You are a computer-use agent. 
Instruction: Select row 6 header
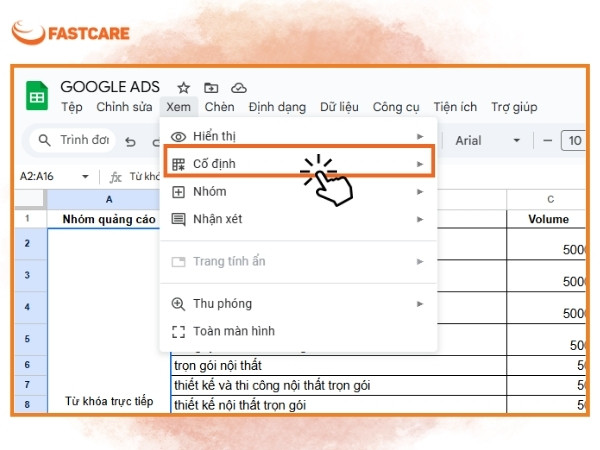pyautogui.click(x=31, y=365)
